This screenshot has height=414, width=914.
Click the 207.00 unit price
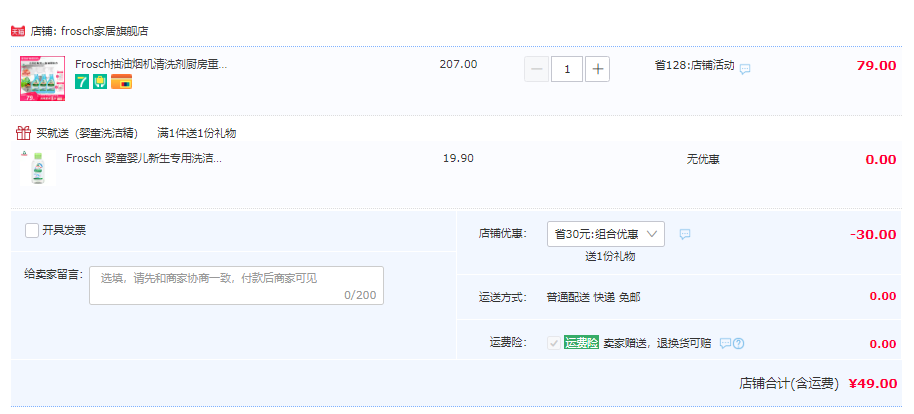click(x=458, y=64)
